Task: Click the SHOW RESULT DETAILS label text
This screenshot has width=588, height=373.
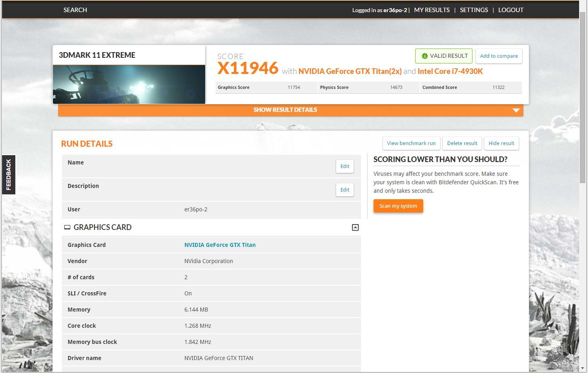Action: pos(285,110)
